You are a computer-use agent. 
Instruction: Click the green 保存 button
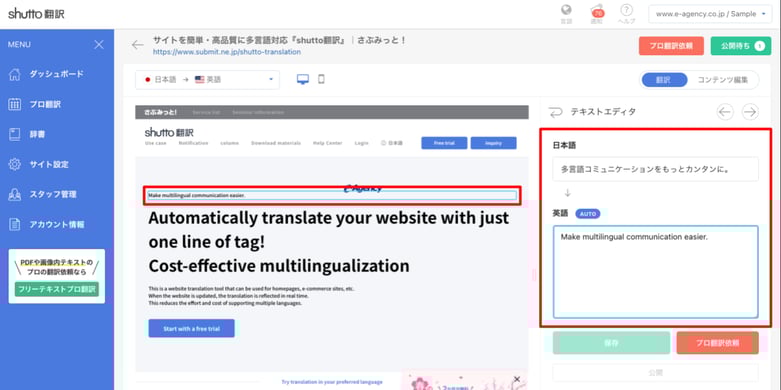(611, 343)
